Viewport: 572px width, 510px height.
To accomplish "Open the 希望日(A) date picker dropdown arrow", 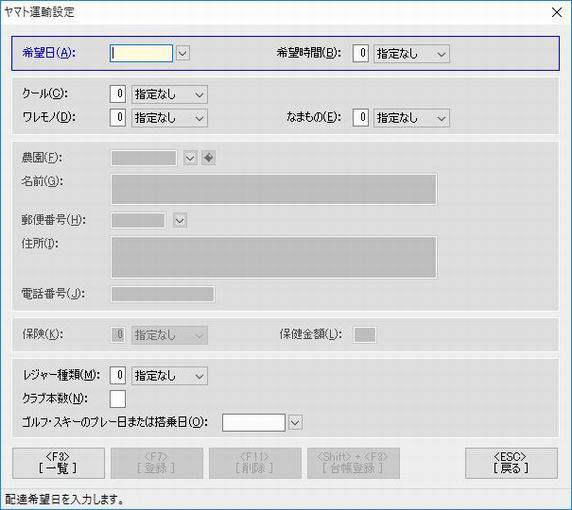I will [x=183, y=54].
